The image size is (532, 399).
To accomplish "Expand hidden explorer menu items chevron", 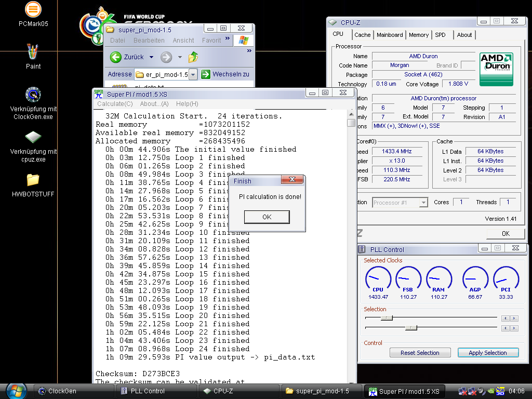I will coord(228,38).
